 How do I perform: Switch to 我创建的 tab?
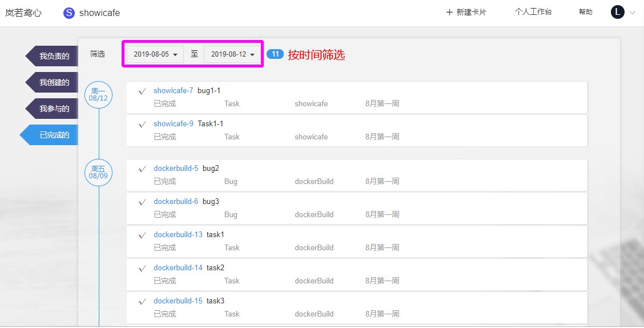coord(52,82)
